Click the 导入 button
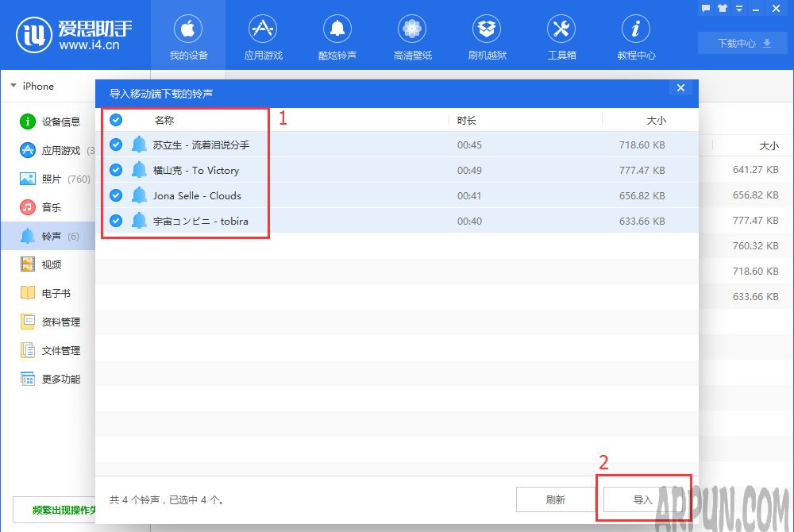Image resolution: width=794 pixels, height=532 pixels. tap(642, 499)
